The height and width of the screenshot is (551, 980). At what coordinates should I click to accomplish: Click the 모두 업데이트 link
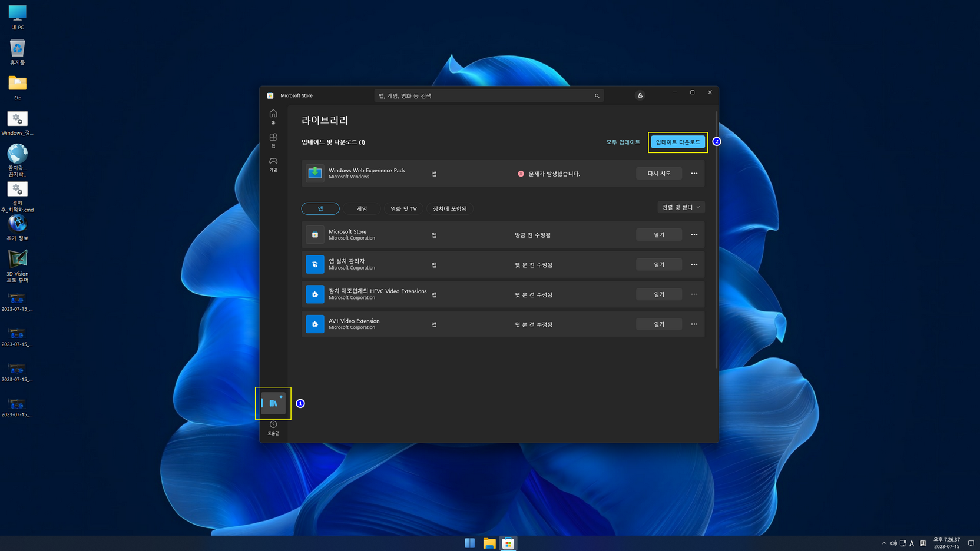coord(623,142)
